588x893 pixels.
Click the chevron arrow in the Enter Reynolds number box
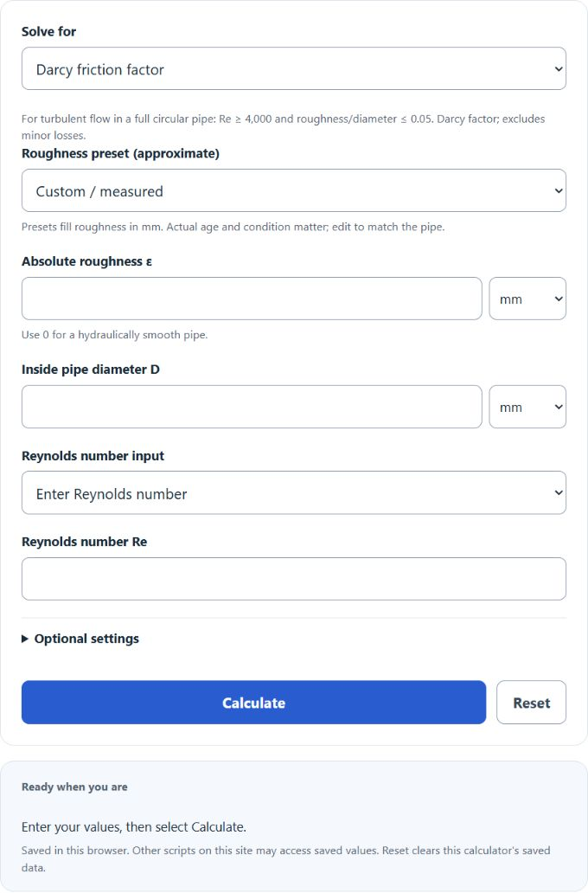[559, 493]
